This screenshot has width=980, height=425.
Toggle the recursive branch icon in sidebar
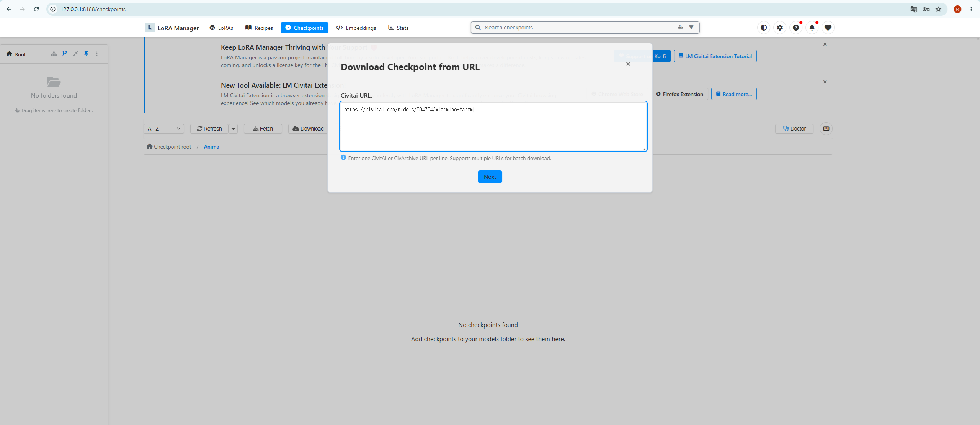pyautogui.click(x=65, y=54)
